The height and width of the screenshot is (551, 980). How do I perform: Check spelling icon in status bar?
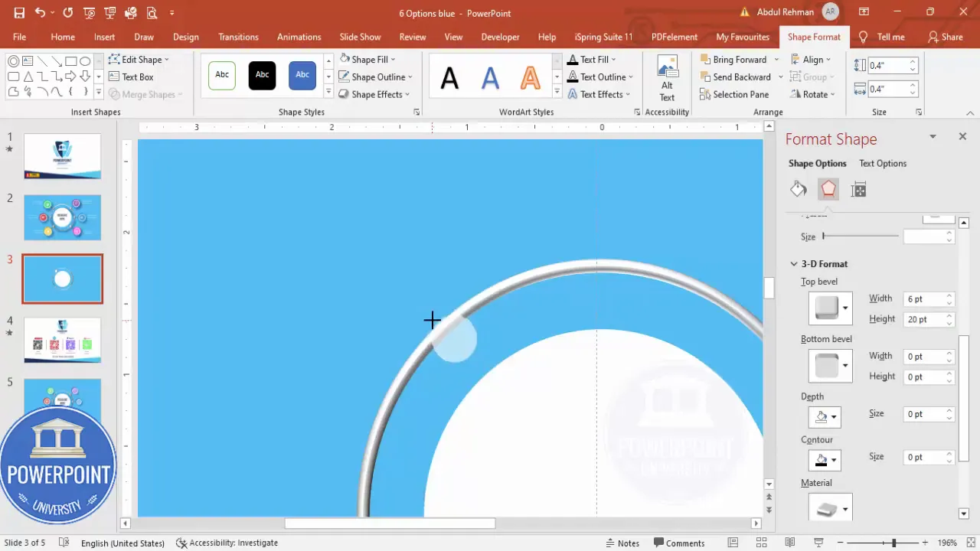64,543
